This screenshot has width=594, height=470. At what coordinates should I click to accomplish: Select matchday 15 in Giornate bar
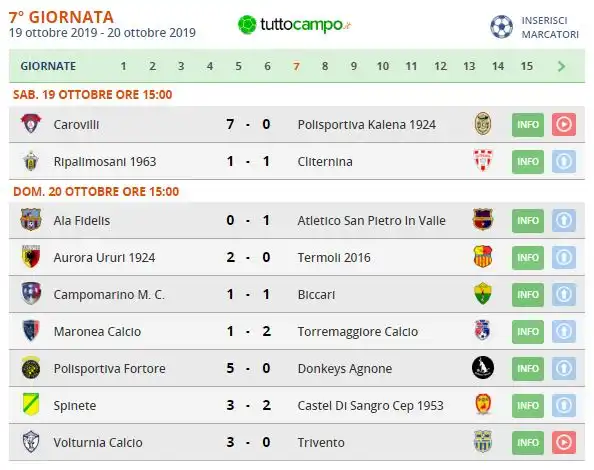[x=527, y=66]
